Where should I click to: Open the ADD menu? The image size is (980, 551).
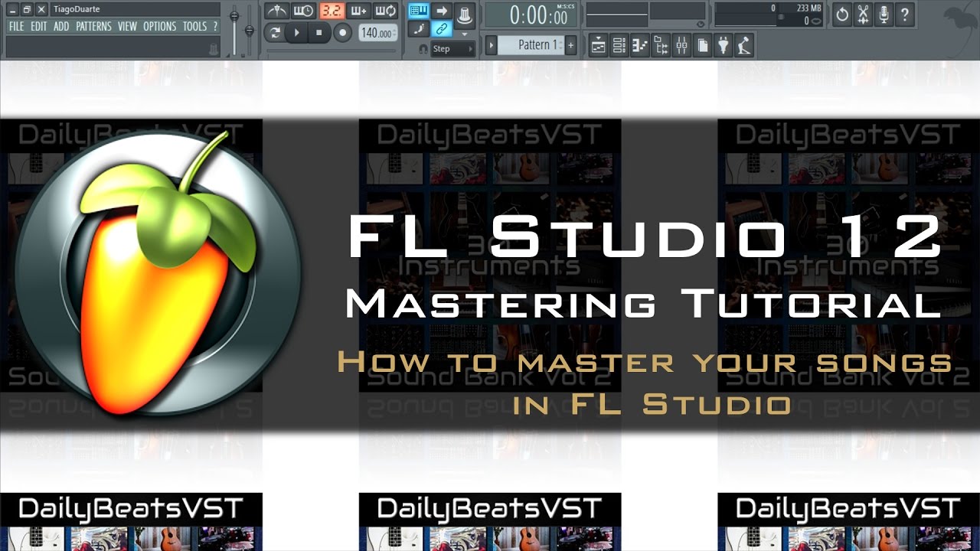[x=61, y=26]
